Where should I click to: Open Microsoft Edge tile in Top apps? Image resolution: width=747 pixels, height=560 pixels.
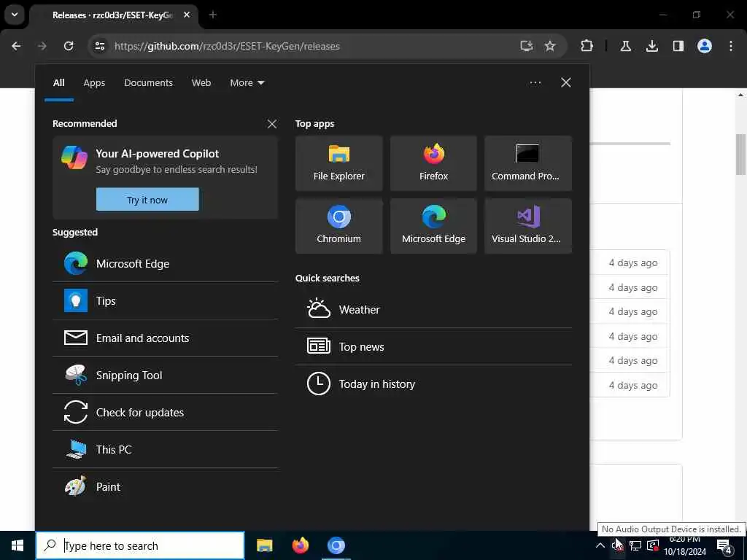(433, 226)
